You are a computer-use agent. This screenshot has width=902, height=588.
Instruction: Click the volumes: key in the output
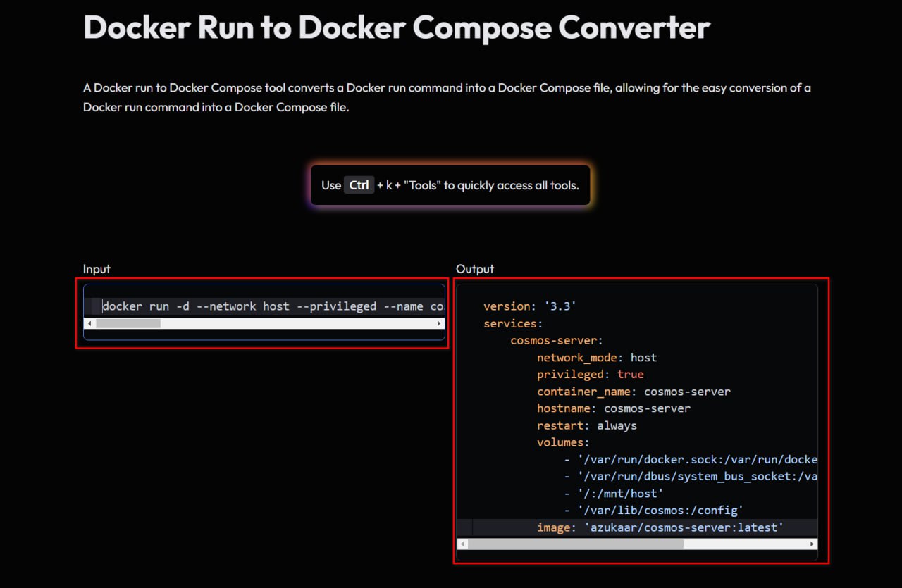tap(562, 442)
